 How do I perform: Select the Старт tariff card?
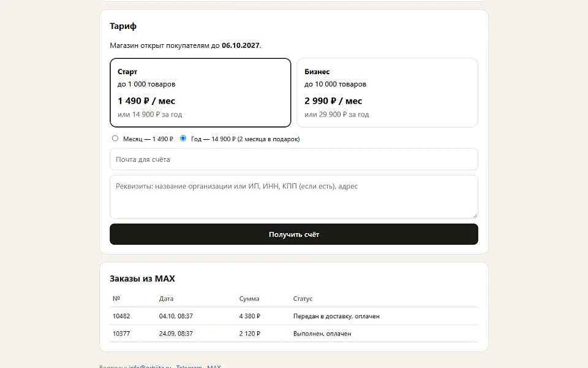coord(200,93)
